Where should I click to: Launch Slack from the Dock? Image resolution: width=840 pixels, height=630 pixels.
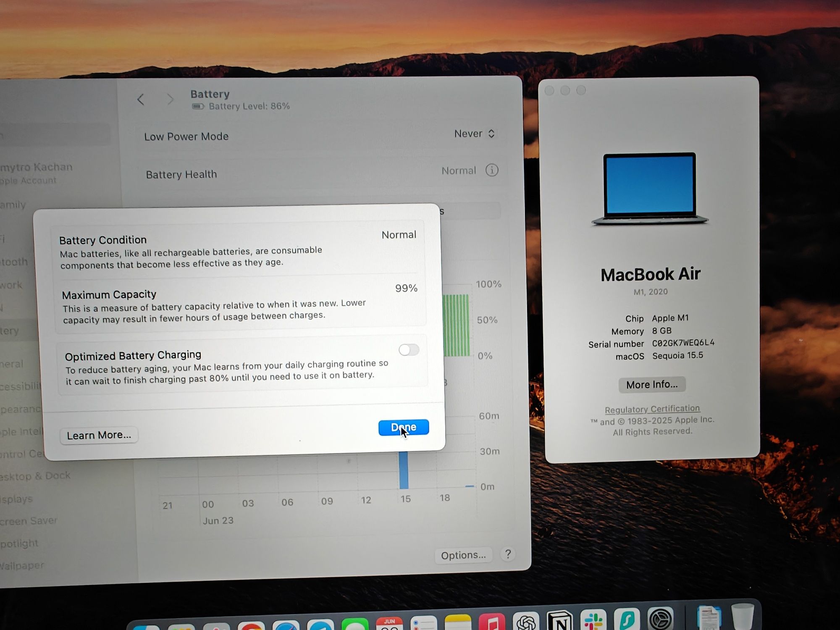pos(593,619)
